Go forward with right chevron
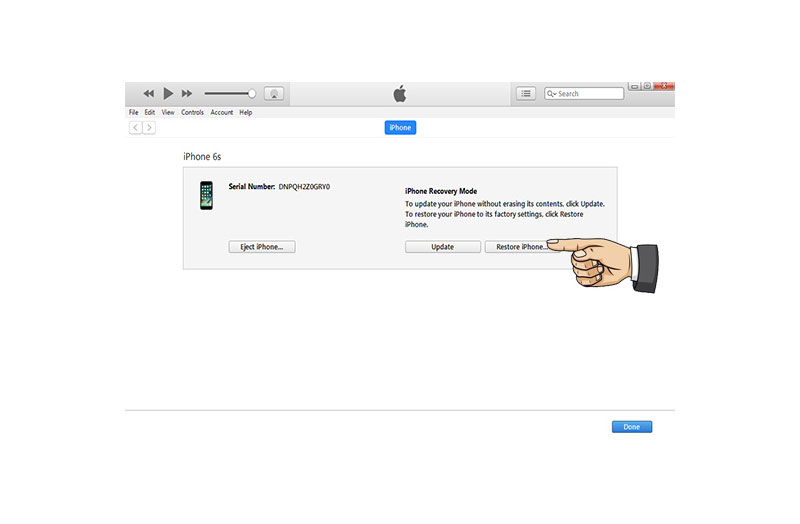 click(149, 128)
